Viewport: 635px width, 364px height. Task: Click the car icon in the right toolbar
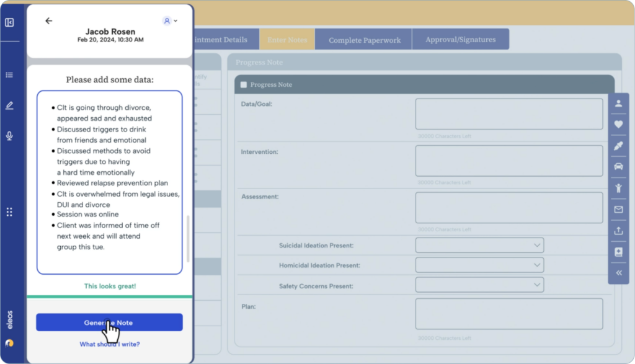click(x=618, y=166)
